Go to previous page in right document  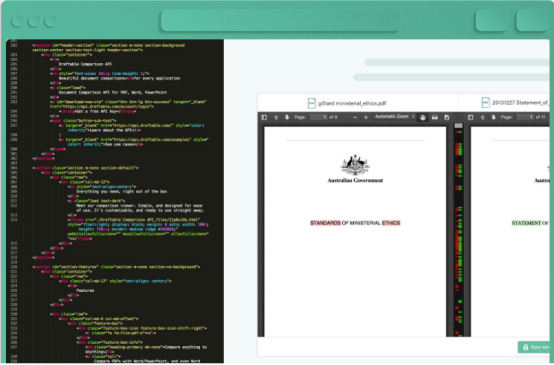[482, 117]
